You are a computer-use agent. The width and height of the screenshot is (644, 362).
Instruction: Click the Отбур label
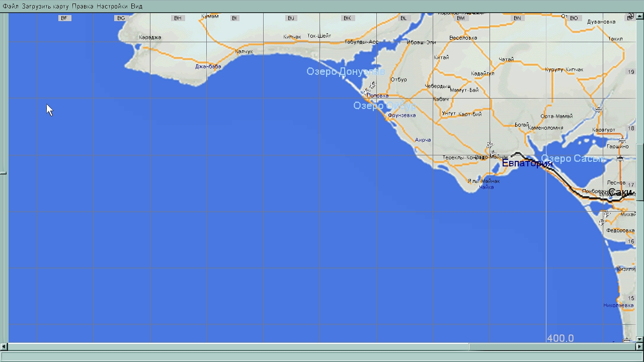coord(398,79)
